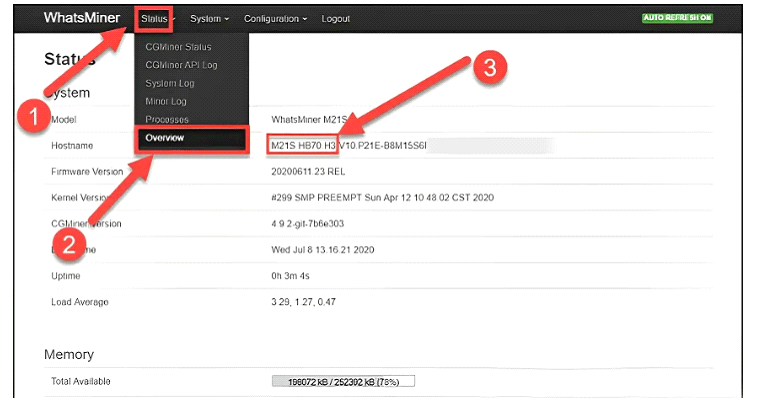The width and height of the screenshot is (757, 398).
Task: Click the Logout link
Action: [336, 19]
